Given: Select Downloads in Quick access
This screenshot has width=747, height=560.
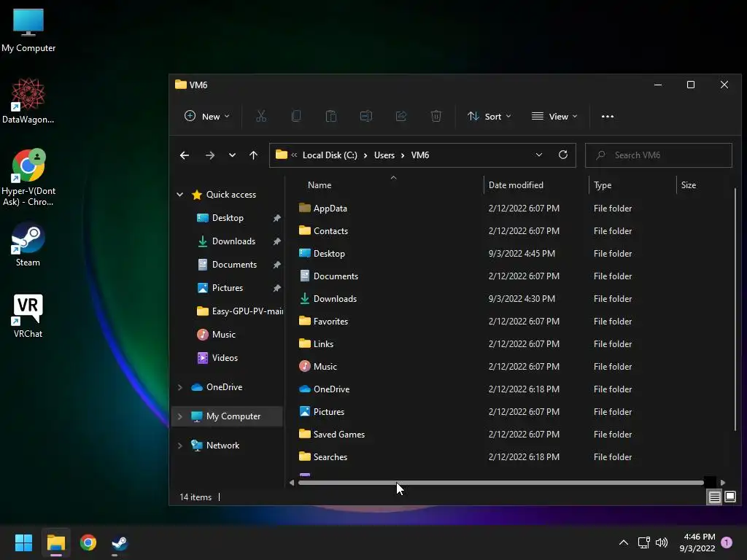Looking at the screenshot, I should (x=233, y=241).
